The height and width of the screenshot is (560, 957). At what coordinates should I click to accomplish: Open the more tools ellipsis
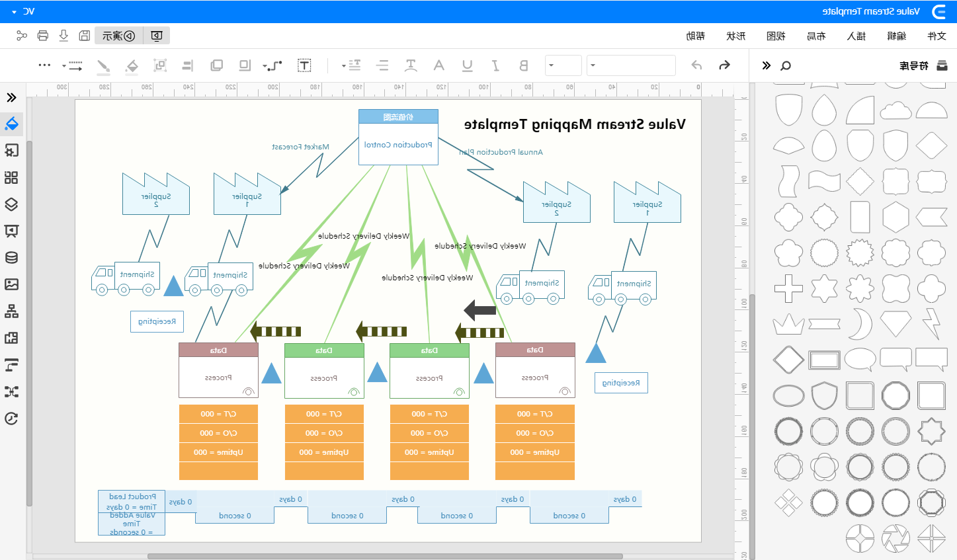44,65
